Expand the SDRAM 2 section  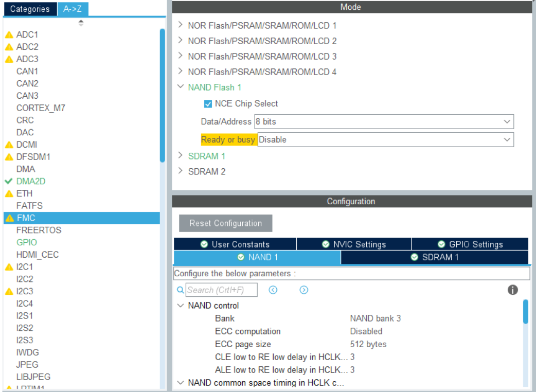point(181,171)
